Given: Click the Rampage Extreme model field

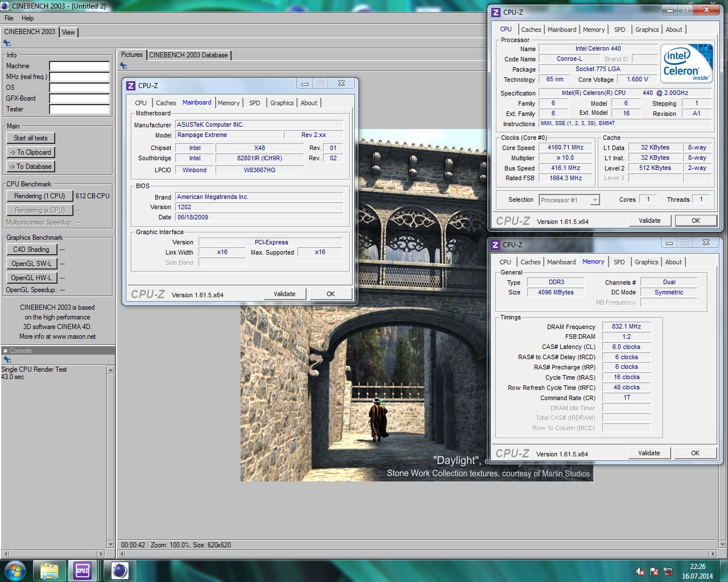Looking at the screenshot, I should click(x=229, y=135).
